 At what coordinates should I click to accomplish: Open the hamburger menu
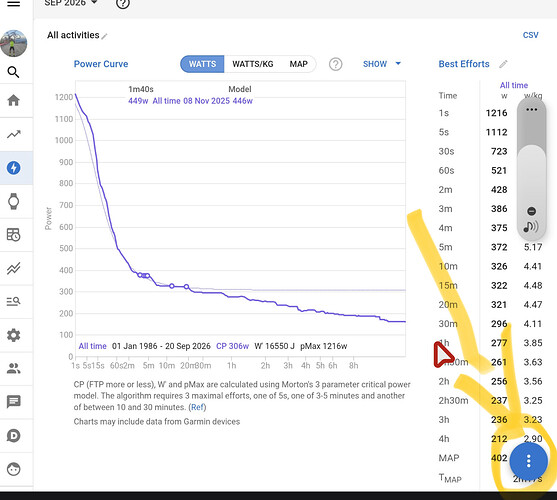pyautogui.click(x=13, y=4)
